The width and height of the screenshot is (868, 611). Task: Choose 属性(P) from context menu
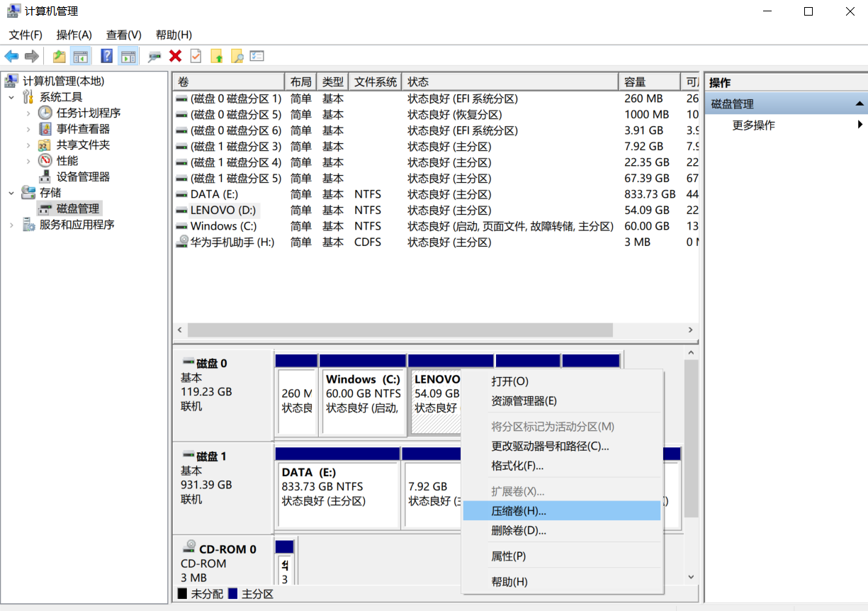tap(561, 556)
